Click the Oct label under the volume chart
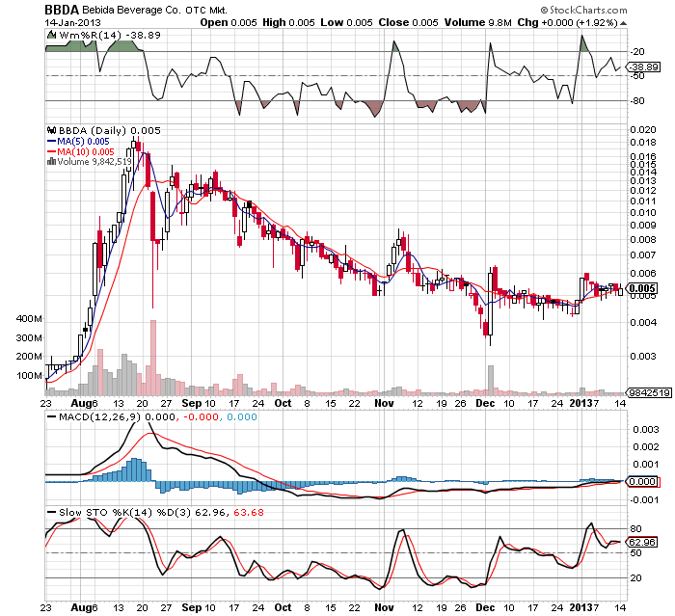The height and width of the screenshot is (616, 675). pos(283,403)
